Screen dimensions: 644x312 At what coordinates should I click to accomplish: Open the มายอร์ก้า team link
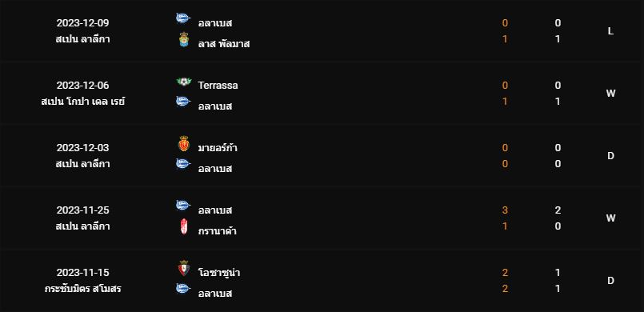pos(218,148)
